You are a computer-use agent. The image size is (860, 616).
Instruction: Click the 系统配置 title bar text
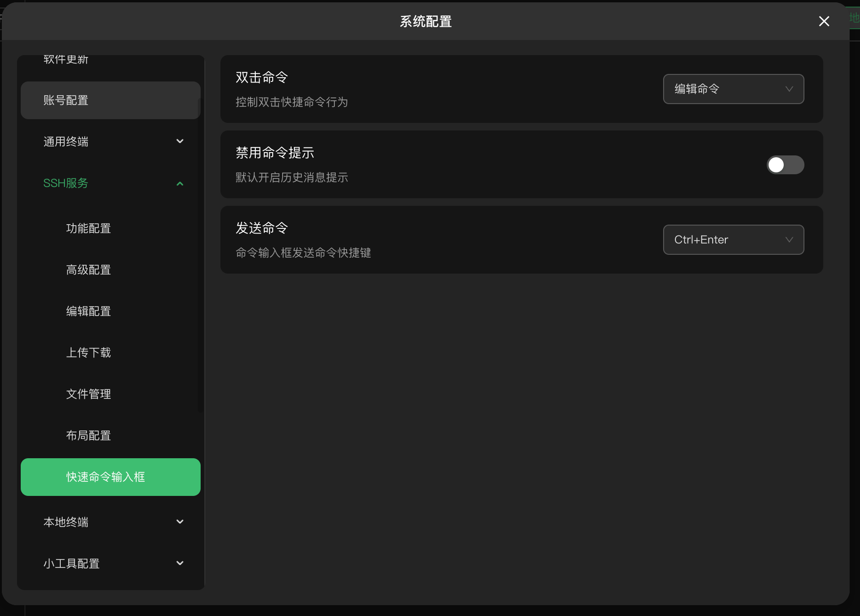[x=424, y=21]
